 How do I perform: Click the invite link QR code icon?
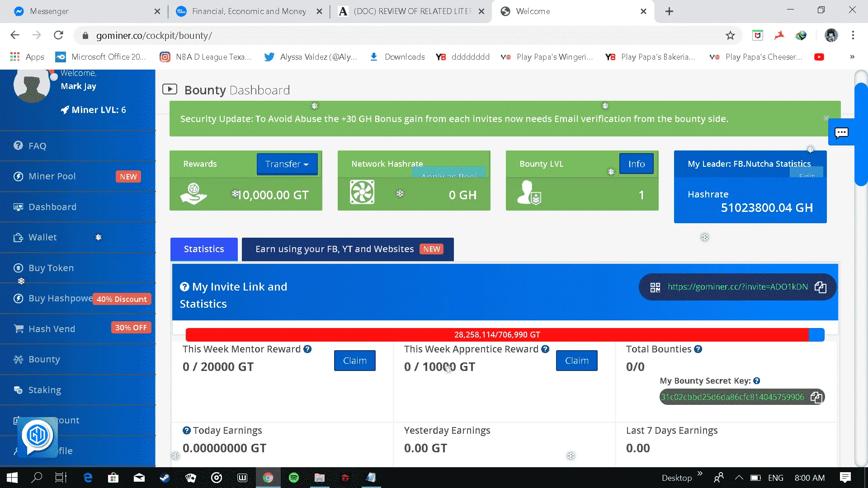(655, 287)
